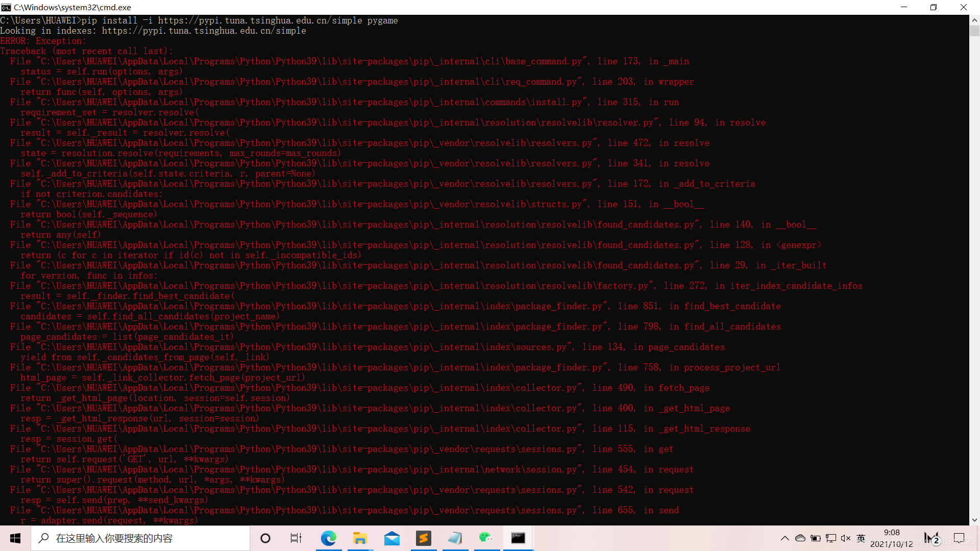The height and width of the screenshot is (551, 980).
Task: Click 'for version, func in infos:' line
Action: coord(89,275)
